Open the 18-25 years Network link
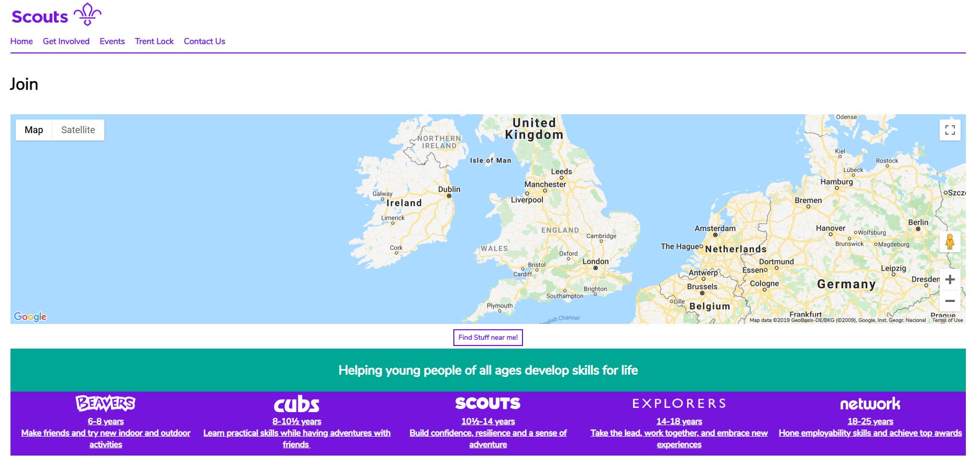 [x=870, y=421]
